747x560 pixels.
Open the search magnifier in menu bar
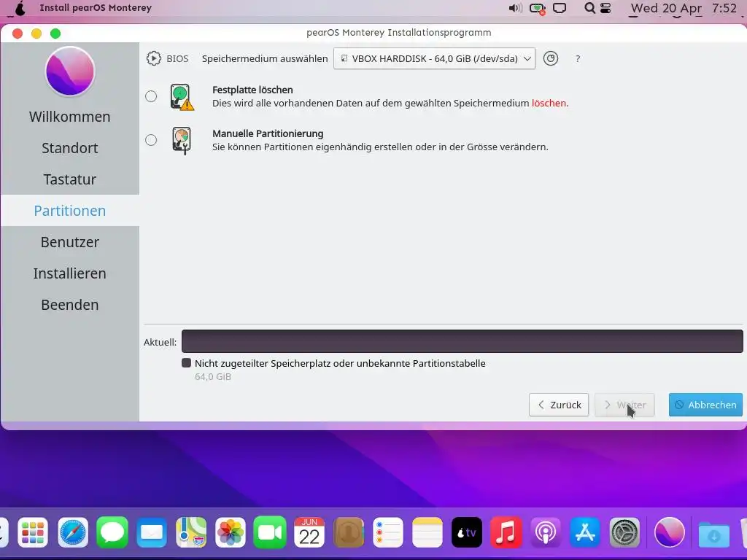(589, 8)
